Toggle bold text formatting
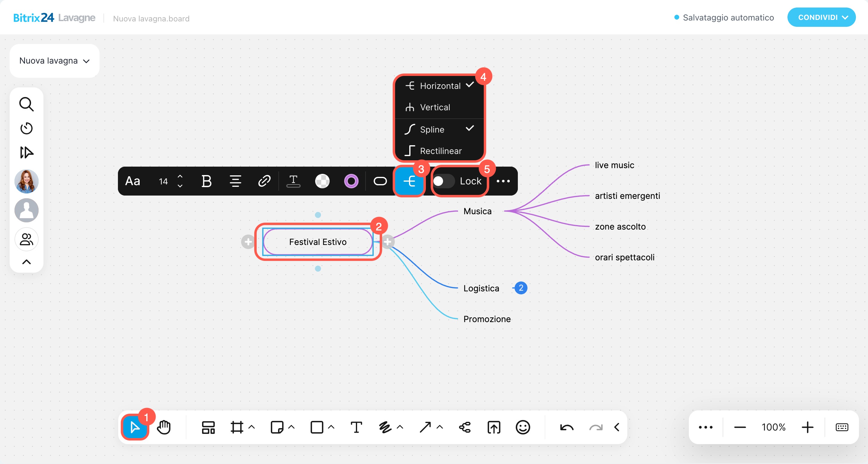 [206, 181]
